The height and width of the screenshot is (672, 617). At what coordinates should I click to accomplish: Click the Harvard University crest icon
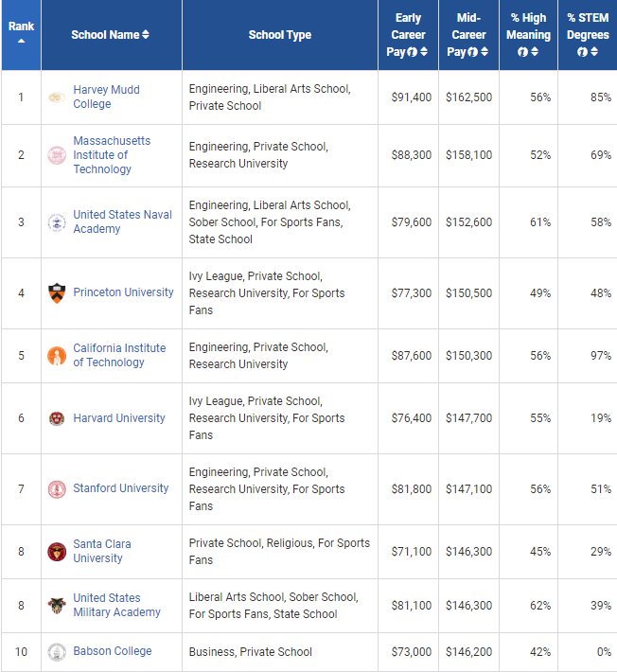(x=57, y=418)
